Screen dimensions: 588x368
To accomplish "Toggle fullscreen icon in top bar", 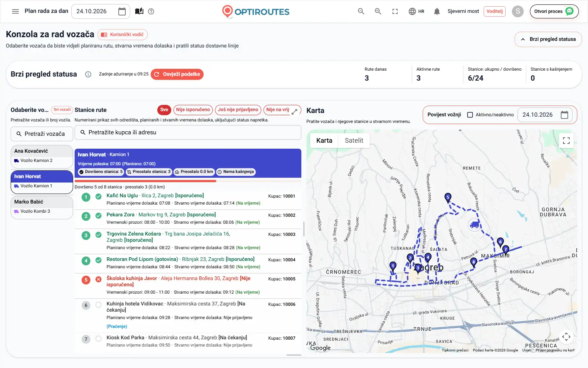I will click(x=395, y=11).
